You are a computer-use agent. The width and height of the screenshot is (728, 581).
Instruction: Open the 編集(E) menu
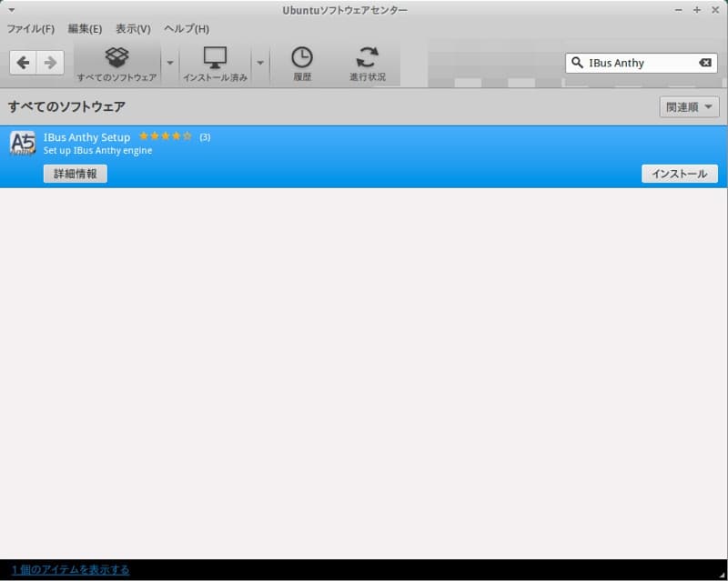[x=85, y=29]
